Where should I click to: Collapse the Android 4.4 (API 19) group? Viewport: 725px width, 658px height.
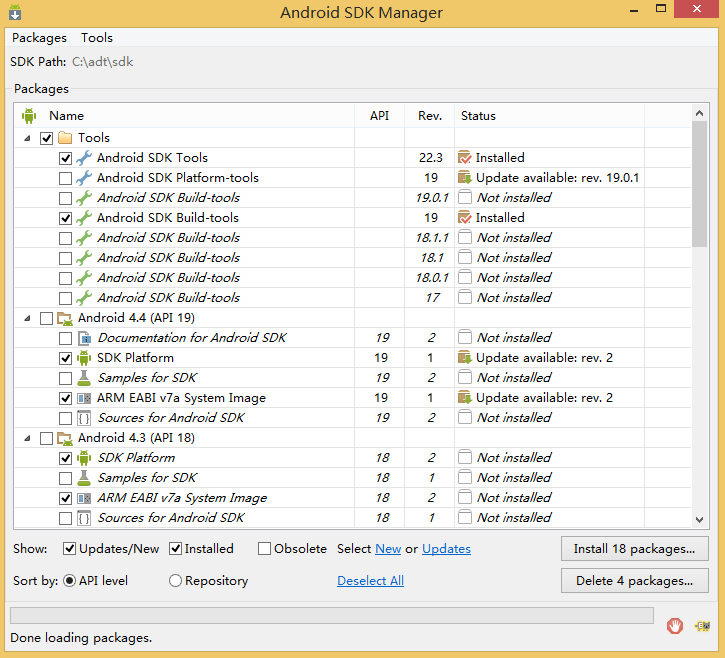coord(28,318)
